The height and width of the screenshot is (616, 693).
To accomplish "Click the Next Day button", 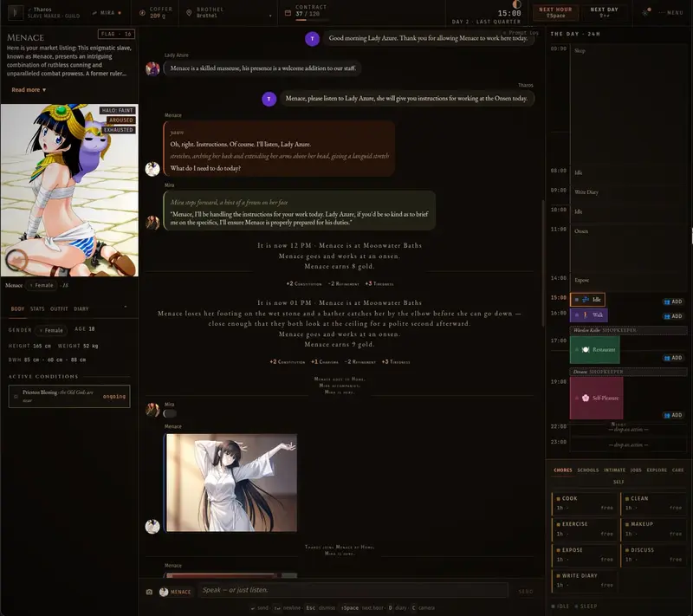I will [x=604, y=12].
